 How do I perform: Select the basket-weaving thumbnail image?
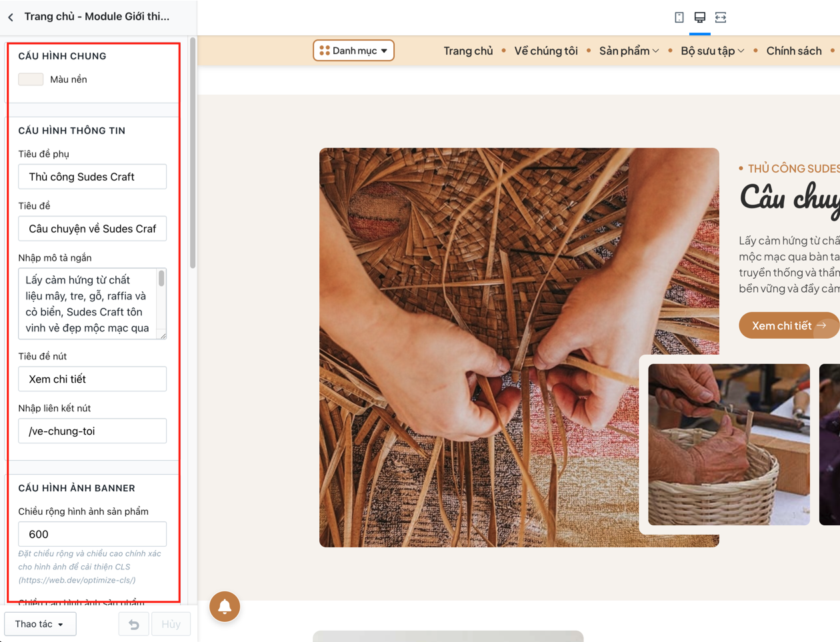729,445
